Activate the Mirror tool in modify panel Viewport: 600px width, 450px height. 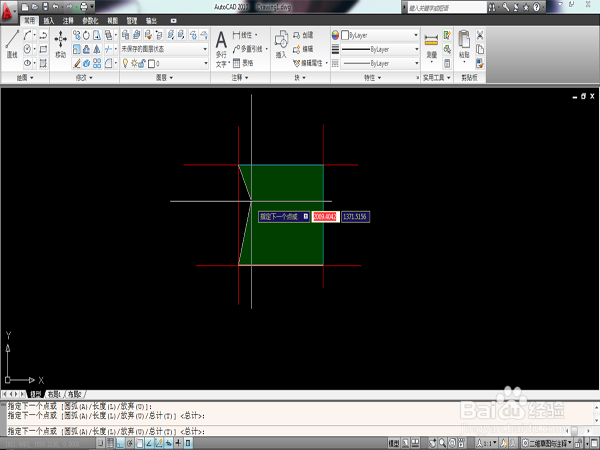[x=97, y=49]
